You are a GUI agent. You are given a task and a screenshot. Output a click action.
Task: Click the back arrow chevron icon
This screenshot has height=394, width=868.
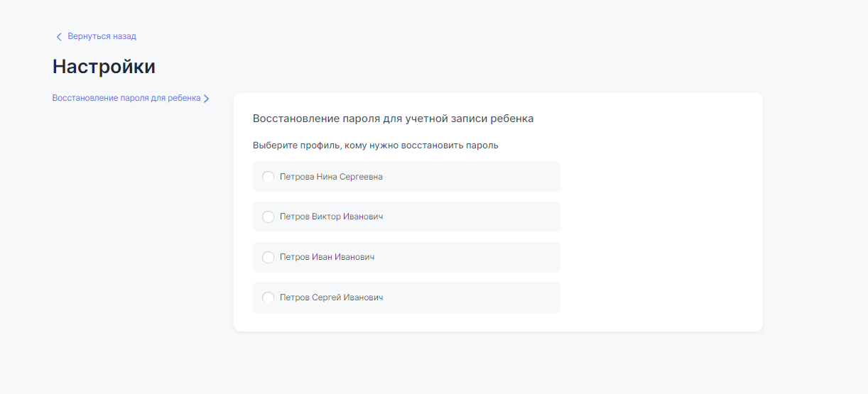(x=59, y=36)
